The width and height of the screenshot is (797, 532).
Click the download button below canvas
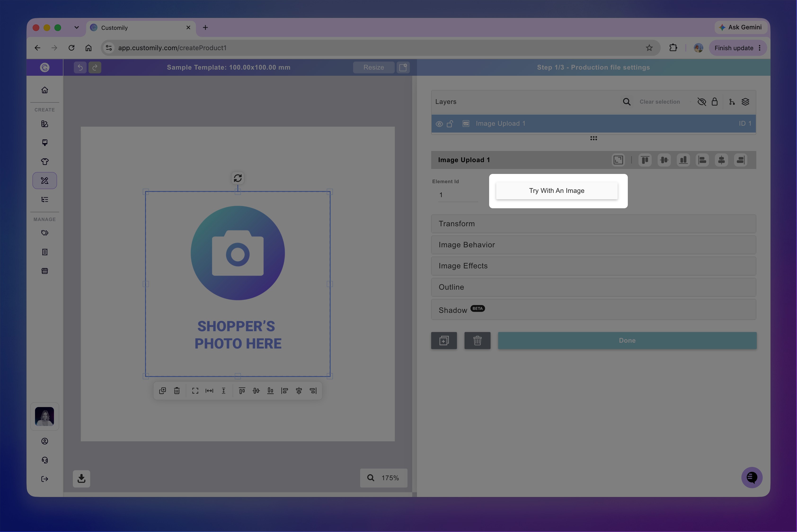click(x=81, y=479)
